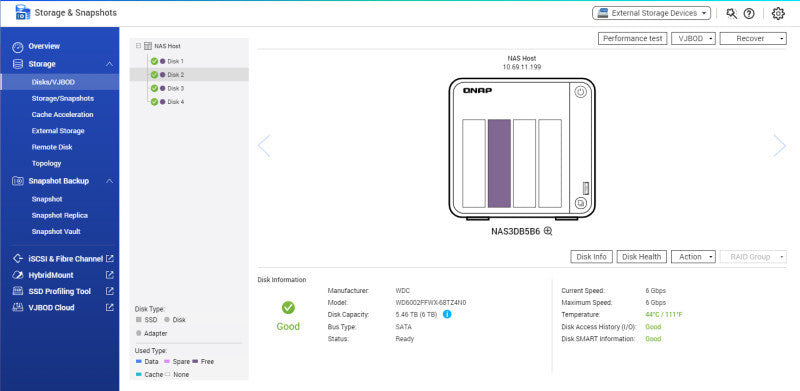800x391 pixels.
Task: Click the model number WD6002FFWX-68TZ4N0
Action: 431,303
